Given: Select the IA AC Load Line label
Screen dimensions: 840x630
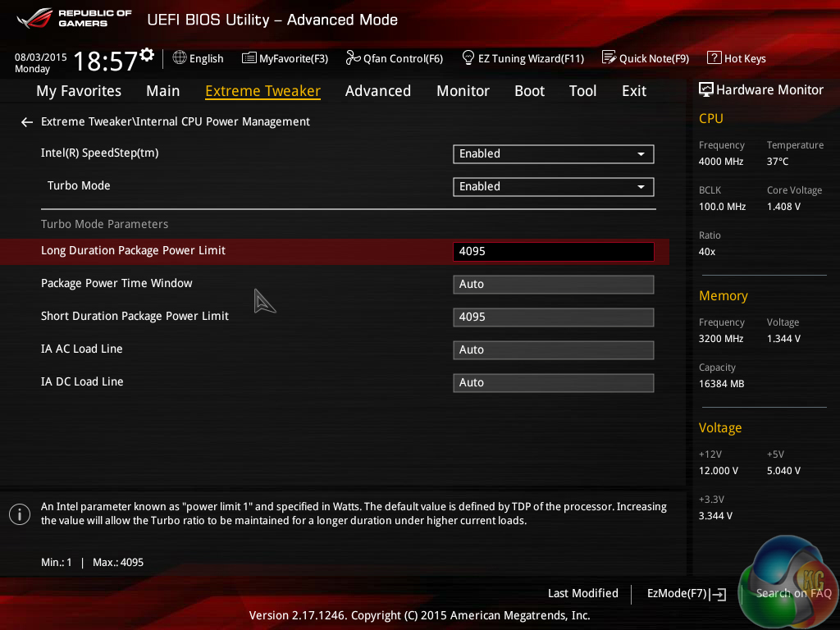Looking at the screenshot, I should tap(82, 349).
